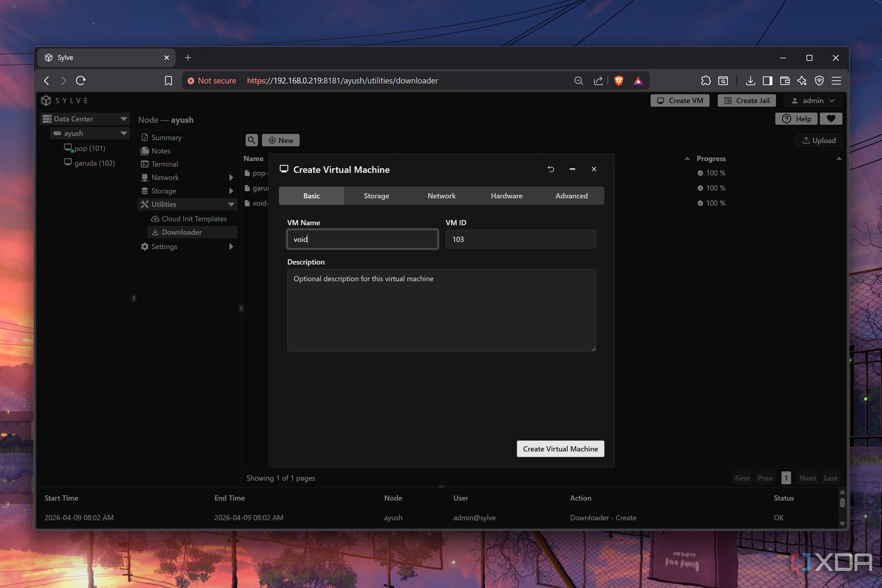Switch to the Storage tab in the dialog
The width and height of the screenshot is (882, 588).
click(x=376, y=196)
